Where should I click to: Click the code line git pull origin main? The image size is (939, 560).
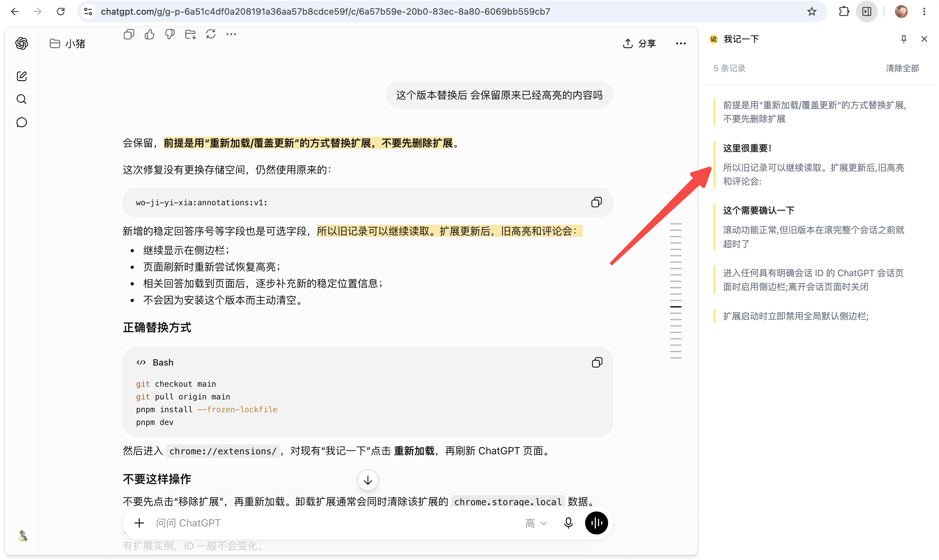(x=183, y=397)
